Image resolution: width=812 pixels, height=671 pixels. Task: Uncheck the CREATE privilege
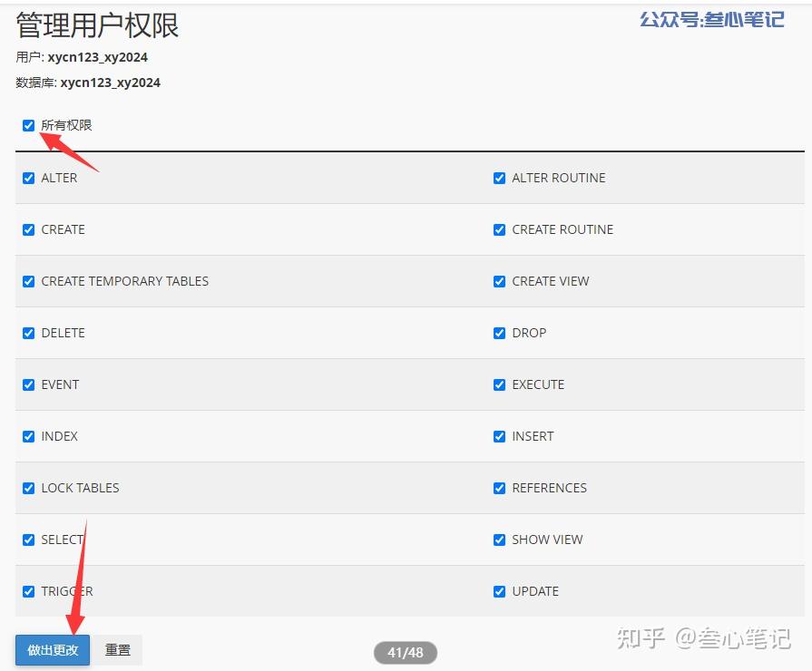click(28, 229)
